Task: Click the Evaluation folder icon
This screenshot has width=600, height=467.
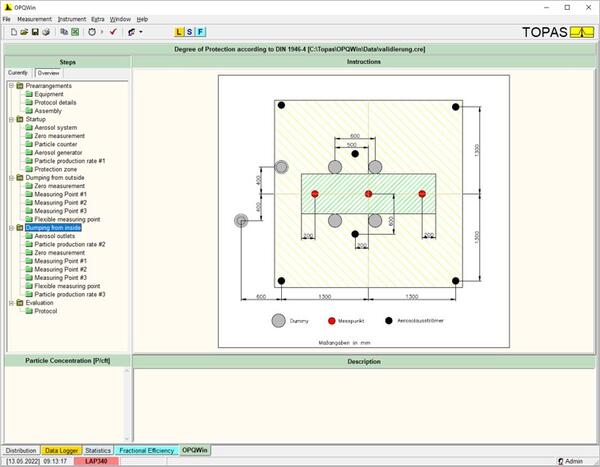Action: [x=20, y=303]
